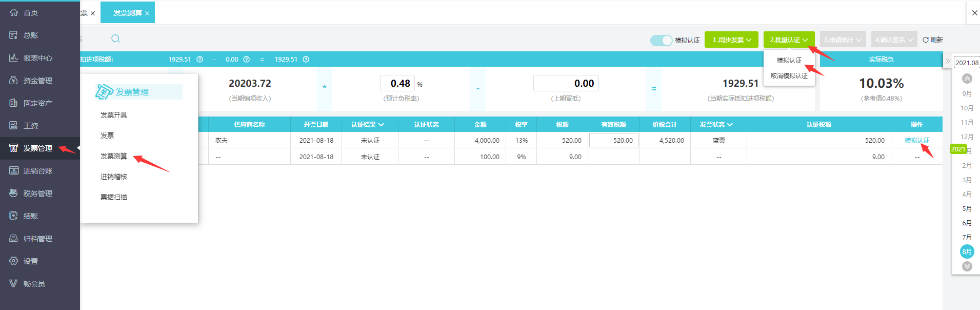Select 发票测算 in flyout menu

[x=114, y=156]
